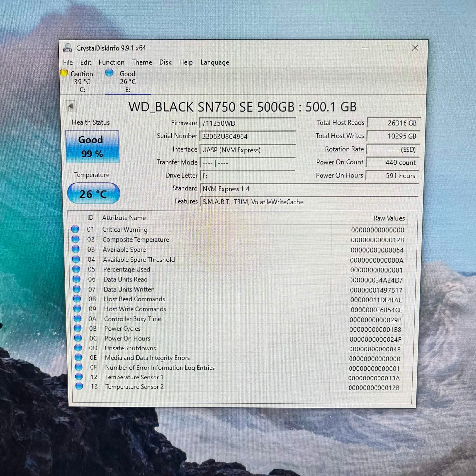The image size is (476, 476).
Task: Open the Disk menu
Action: 165,62
